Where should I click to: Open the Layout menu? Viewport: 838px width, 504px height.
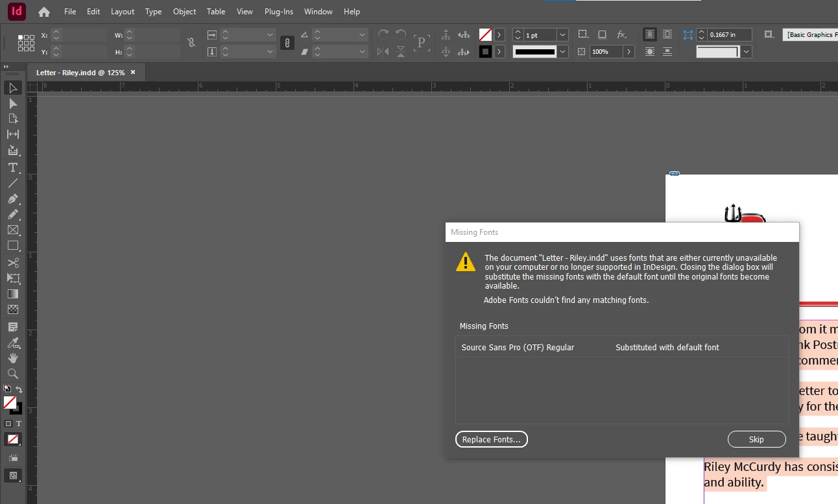tap(123, 12)
